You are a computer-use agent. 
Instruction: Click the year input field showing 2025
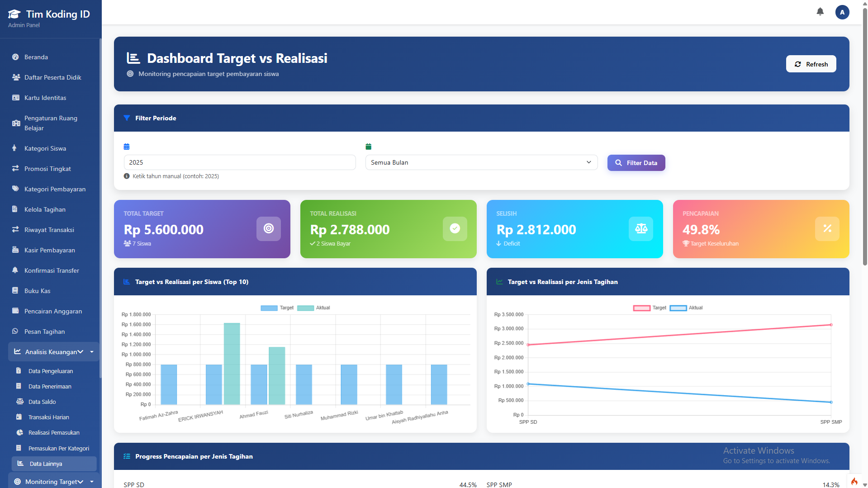coord(239,162)
